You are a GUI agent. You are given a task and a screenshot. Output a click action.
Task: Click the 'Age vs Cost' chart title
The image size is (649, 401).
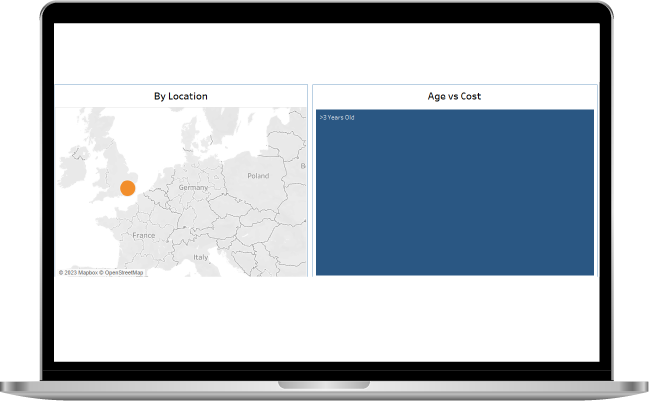tap(454, 96)
